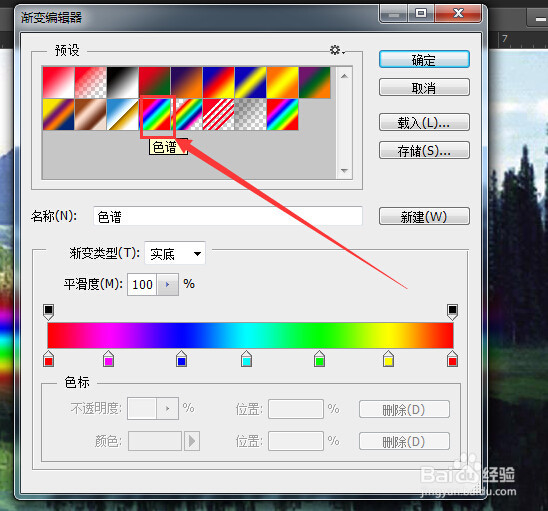Select the right opacity stop

(x=452, y=311)
